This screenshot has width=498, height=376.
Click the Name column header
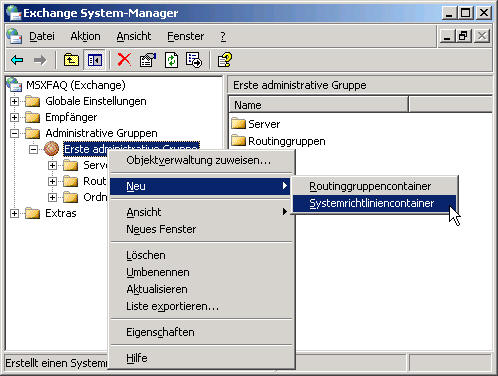(x=318, y=105)
